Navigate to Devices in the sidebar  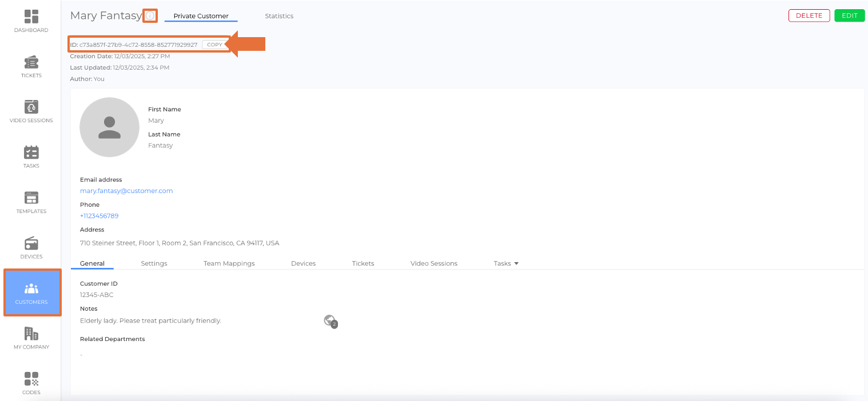tap(31, 243)
